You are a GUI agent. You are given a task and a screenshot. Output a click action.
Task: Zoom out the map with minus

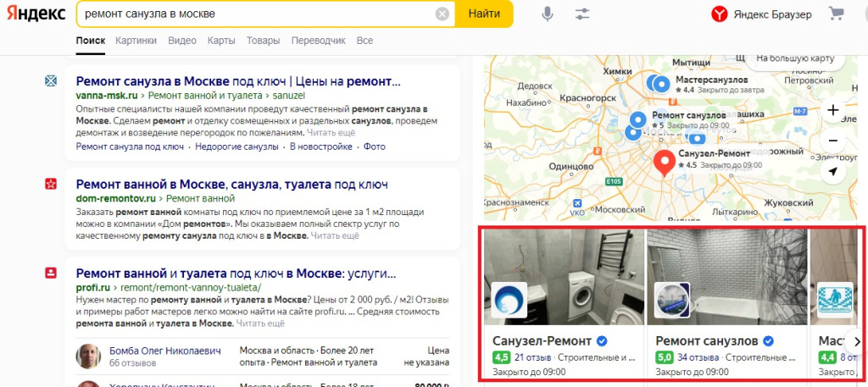(832, 141)
